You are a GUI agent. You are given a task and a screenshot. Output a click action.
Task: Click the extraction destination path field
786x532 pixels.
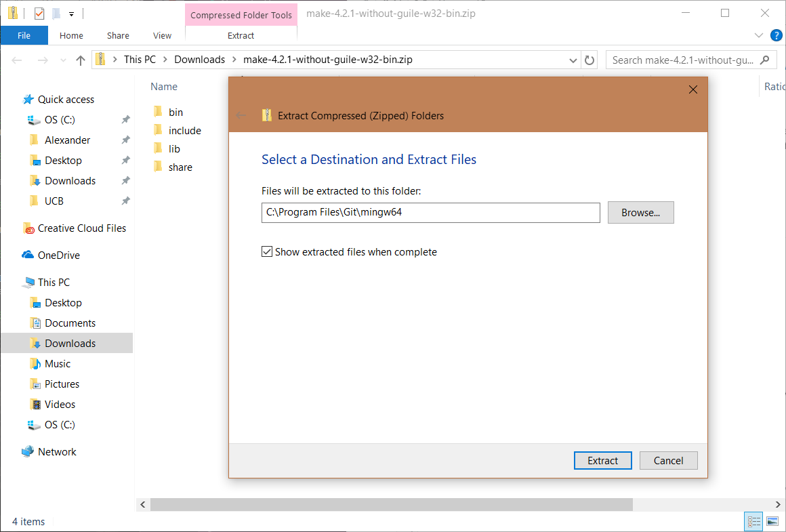[x=430, y=213]
